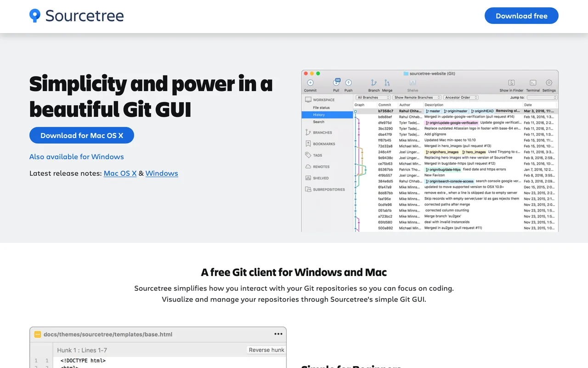The width and height of the screenshot is (588, 368).
Task: Click the Graph column header
Action: (x=359, y=105)
